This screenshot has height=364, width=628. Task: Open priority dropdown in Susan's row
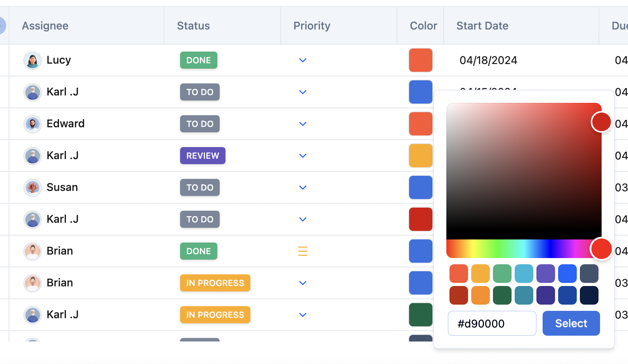pyautogui.click(x=303, y=187)
